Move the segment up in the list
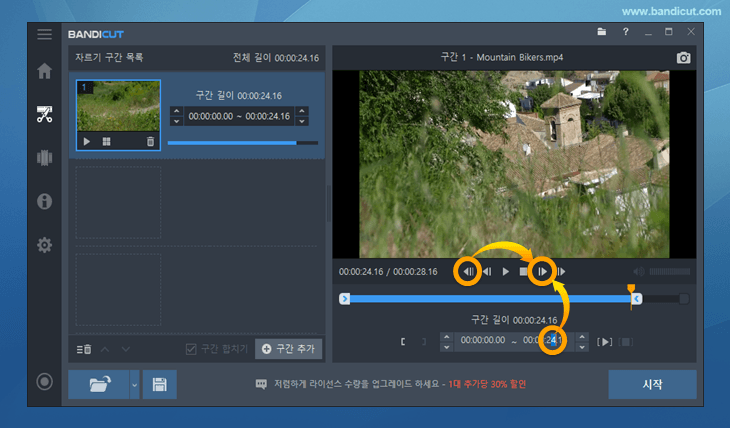Image resolution: width=730 pixels, height=428 pixels. tap(105, 349)
